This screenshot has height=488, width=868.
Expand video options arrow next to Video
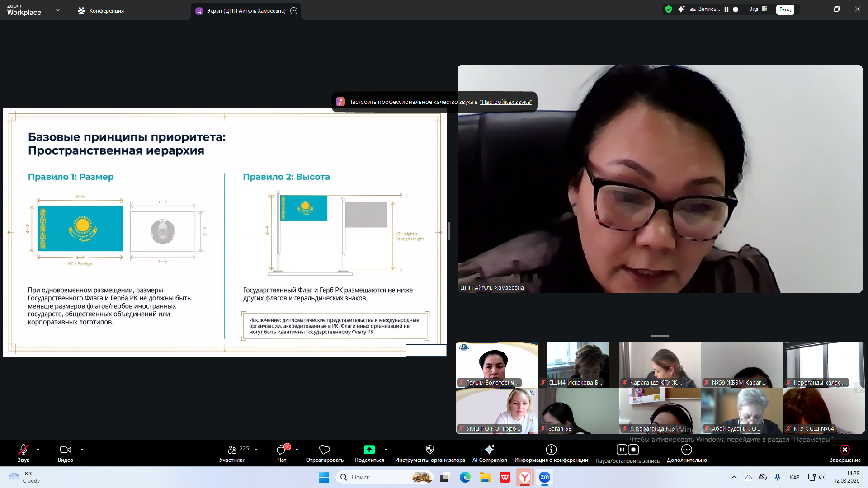pyautogui.click(x=82, y=450)
